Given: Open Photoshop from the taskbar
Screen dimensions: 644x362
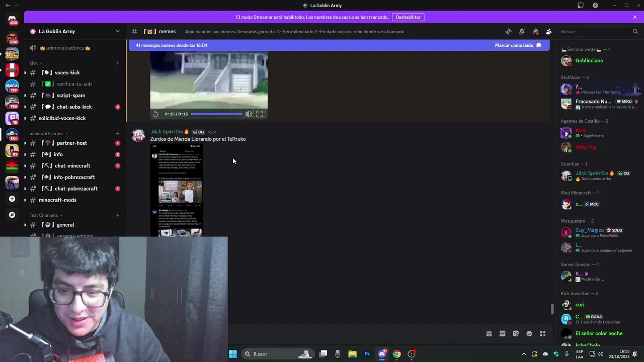Looking at the screenshot, I should click(367, 354).
